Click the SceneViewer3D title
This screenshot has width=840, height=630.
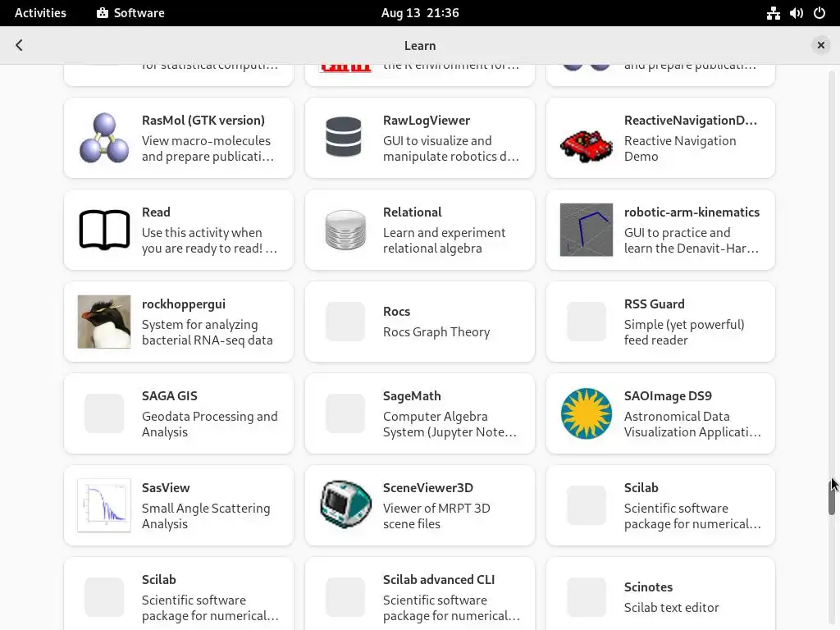(x=428, y=487)
